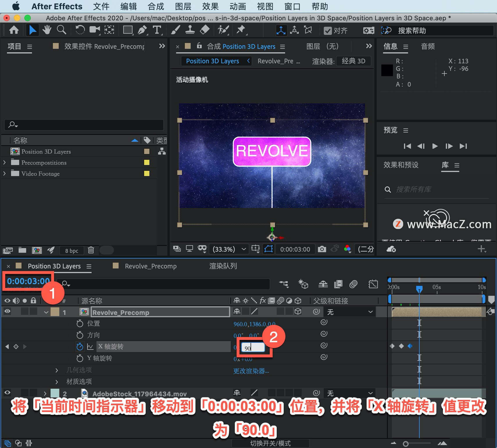Viewport: 497px width, 448px height.
Task: Click the 切换开关/模式 button
Action: pos(270,443)
